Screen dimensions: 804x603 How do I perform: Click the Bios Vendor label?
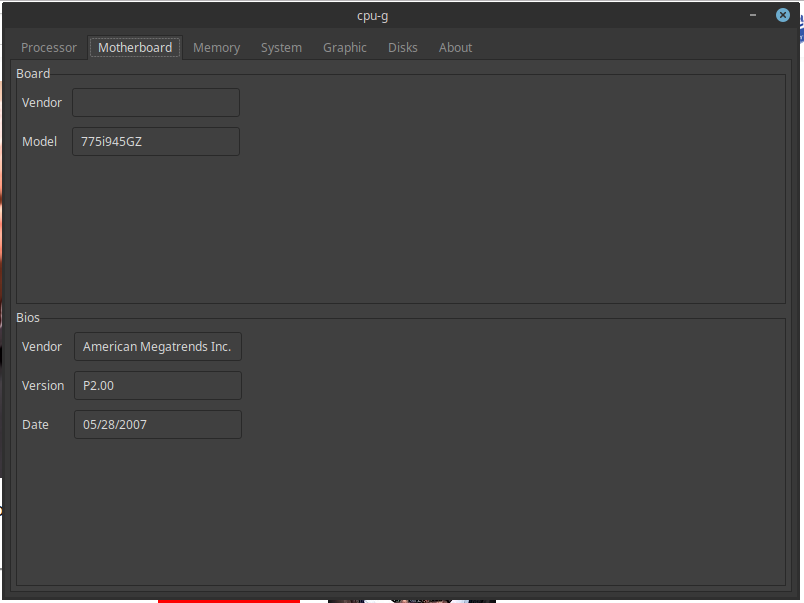(42, 347)
